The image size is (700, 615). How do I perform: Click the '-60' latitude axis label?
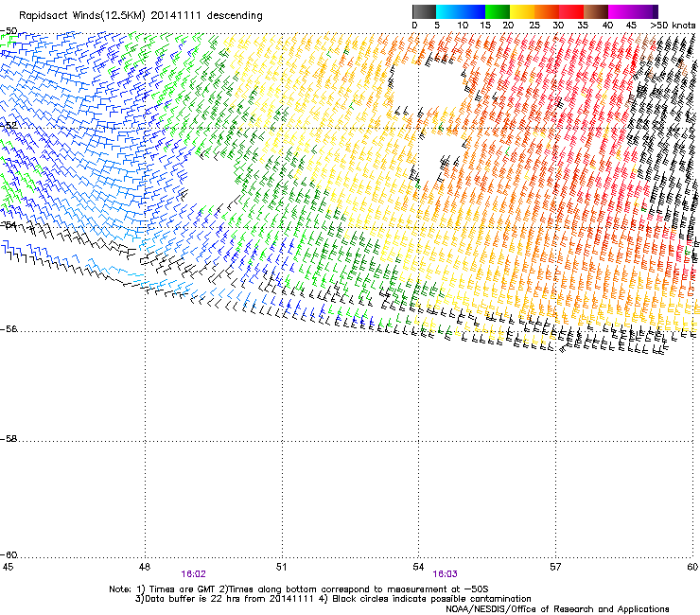(9, 555)
